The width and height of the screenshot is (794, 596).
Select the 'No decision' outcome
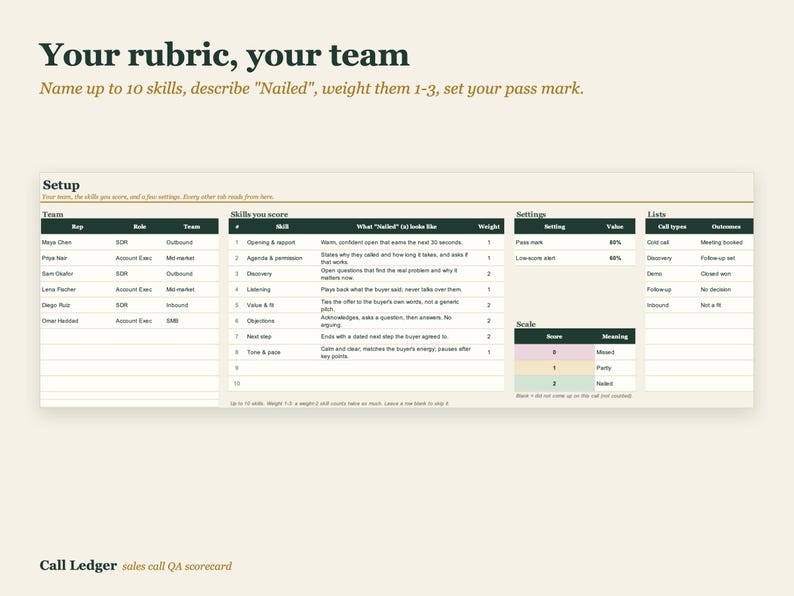[726, 290]
